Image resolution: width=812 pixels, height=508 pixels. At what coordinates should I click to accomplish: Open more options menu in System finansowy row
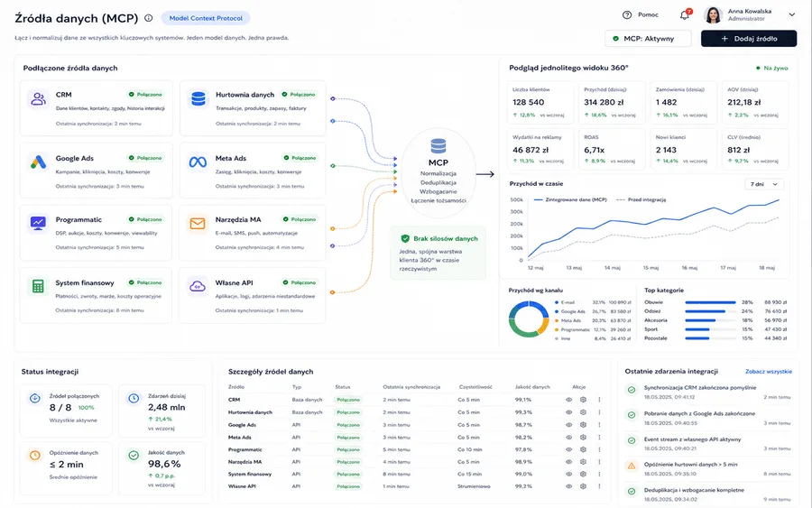pyautogui.click(x=599, y=474)
